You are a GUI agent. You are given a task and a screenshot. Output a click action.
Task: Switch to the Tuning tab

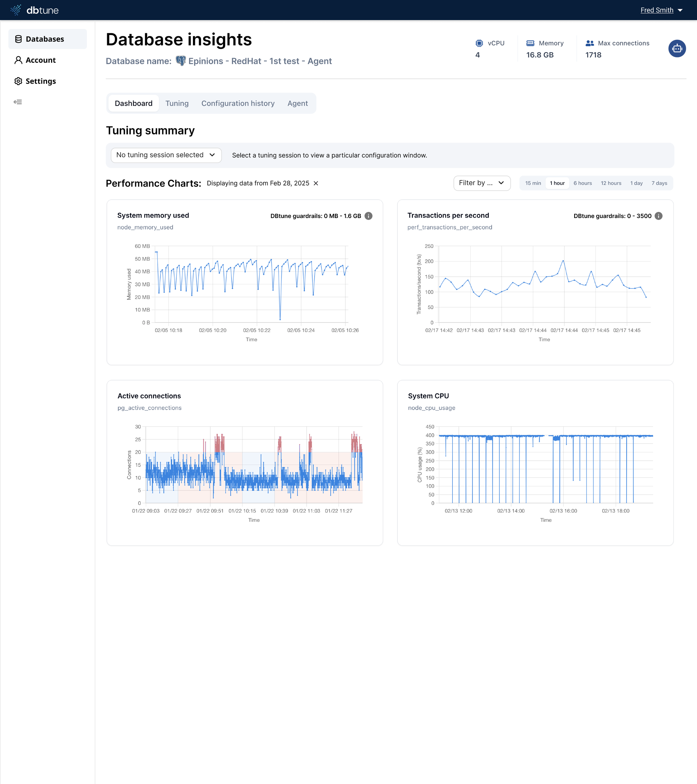pos(177,103)
